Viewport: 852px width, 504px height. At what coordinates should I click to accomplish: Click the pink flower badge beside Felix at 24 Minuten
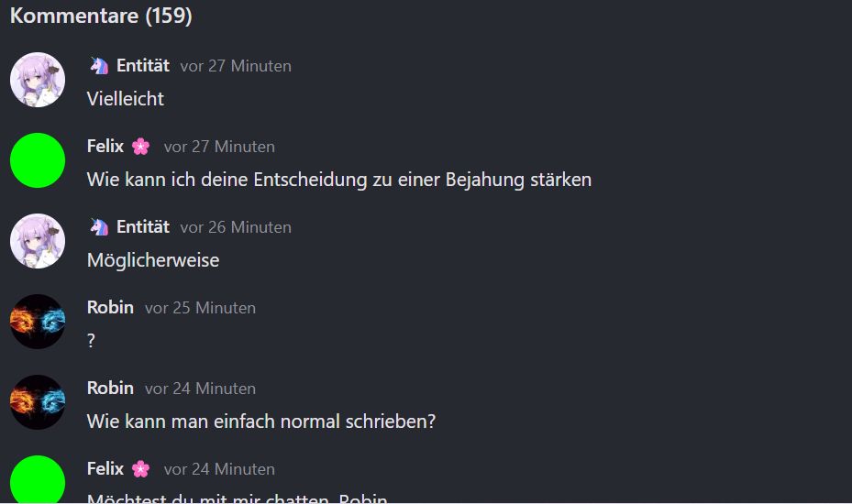[x=140, y=469]
